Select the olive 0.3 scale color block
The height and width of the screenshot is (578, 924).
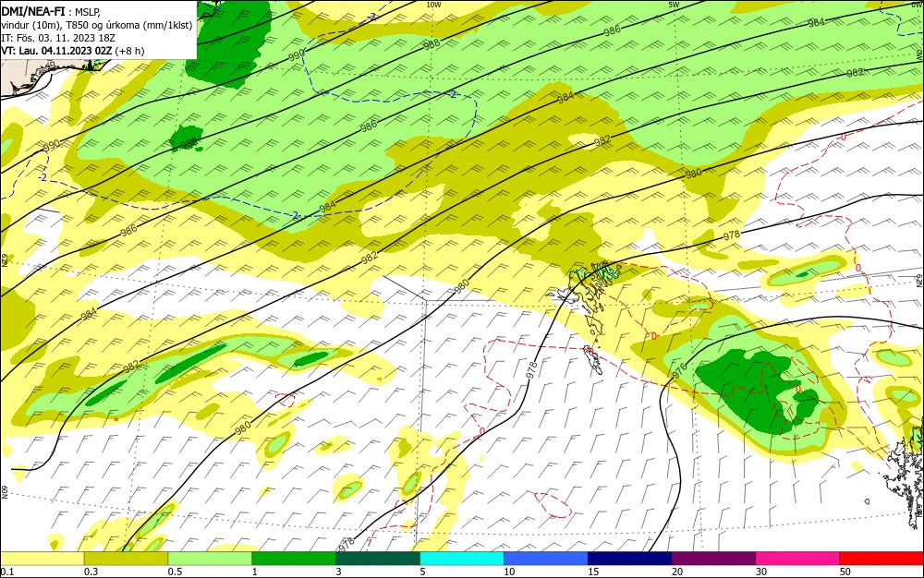click(x=126, y=560)
